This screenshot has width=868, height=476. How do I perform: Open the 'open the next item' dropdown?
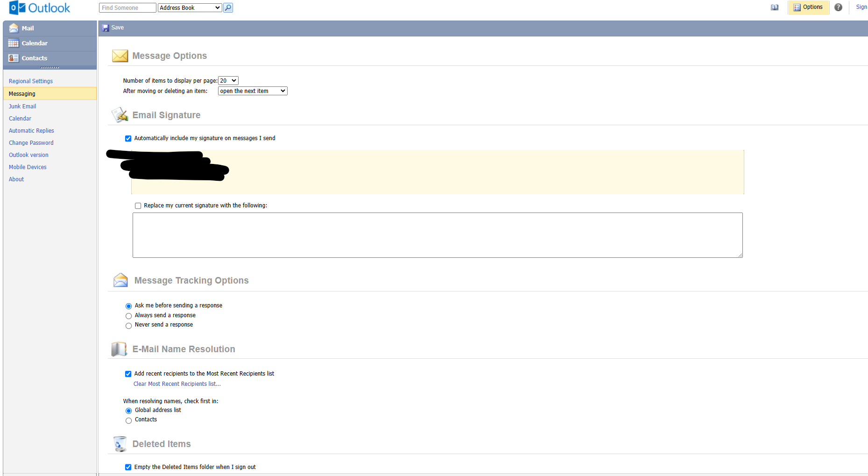tap(253, 91)
